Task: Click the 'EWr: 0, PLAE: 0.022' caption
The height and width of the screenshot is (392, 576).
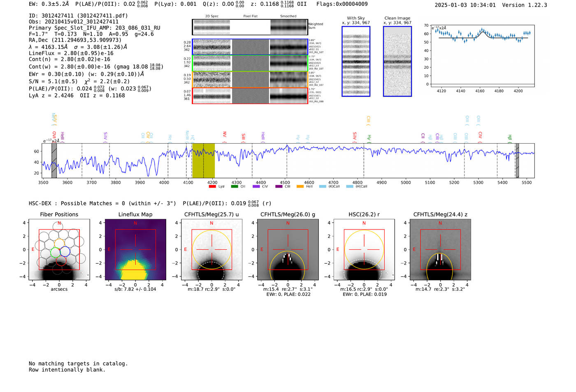Action: [288, 295]
